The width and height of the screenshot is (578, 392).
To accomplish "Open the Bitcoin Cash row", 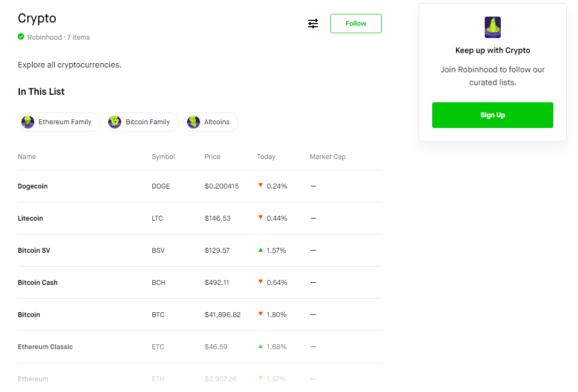I will tap(200, 283).
